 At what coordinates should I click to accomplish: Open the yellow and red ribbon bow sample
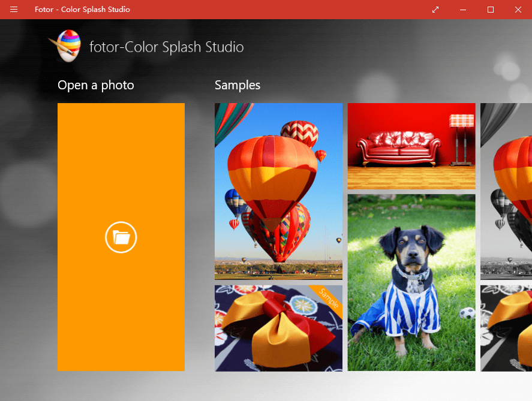point(278,328)
